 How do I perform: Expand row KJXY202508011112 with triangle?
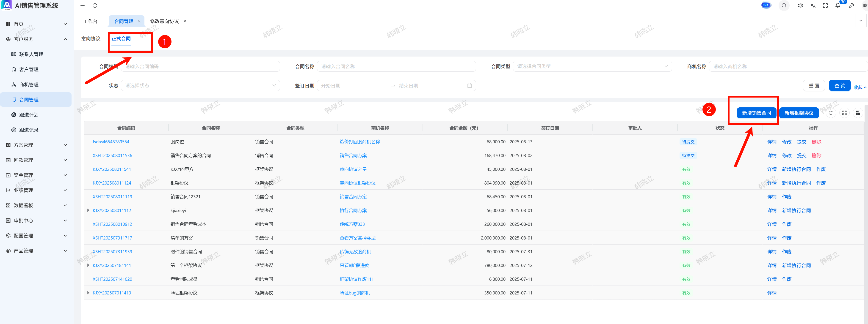tap(88, 210)
